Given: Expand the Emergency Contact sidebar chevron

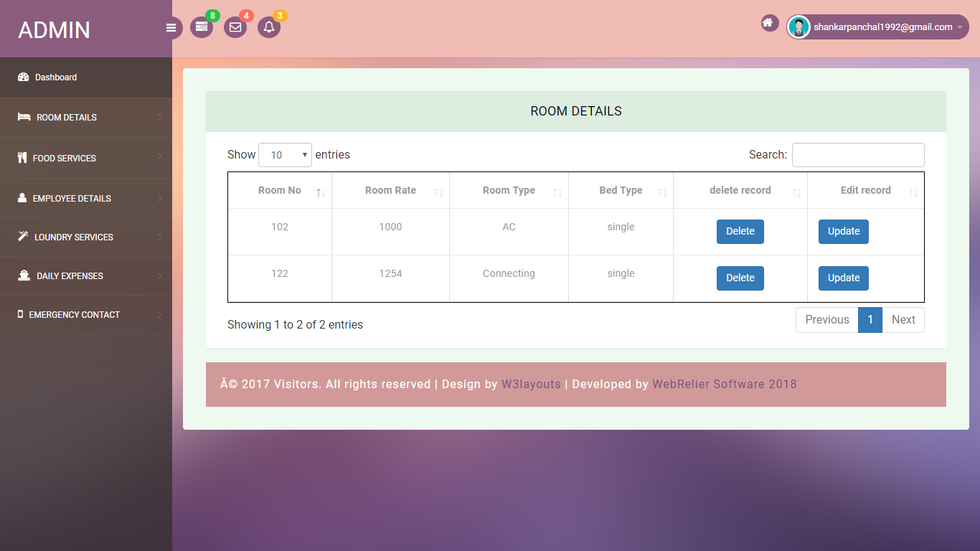Looking at the screenshot, I should point(159,314).
